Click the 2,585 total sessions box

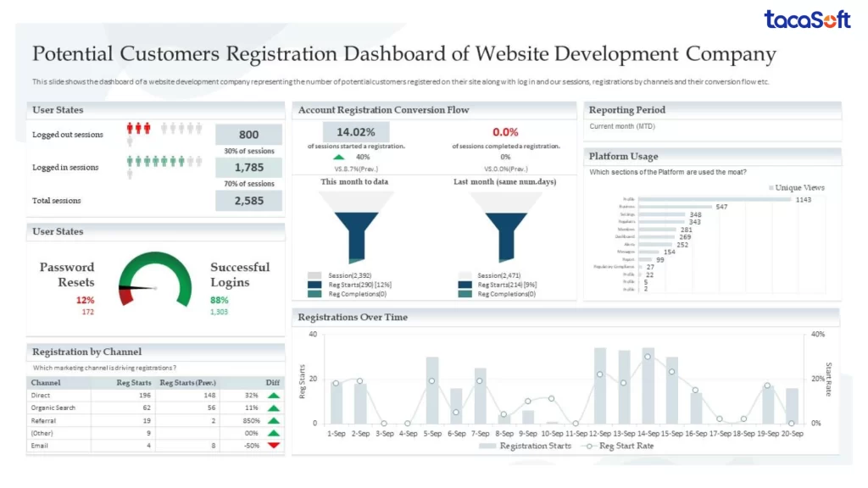pos(248,201)
